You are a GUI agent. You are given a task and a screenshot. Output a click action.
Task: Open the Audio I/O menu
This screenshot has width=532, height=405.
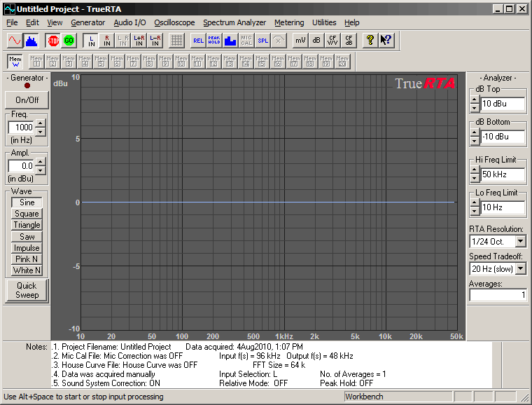point(129,22)
